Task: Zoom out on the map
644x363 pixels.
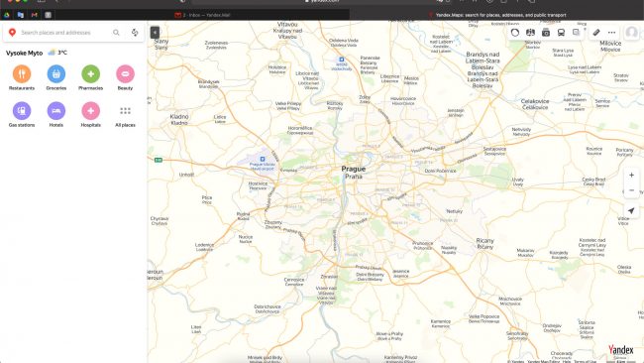Action: tap(631, 190)
